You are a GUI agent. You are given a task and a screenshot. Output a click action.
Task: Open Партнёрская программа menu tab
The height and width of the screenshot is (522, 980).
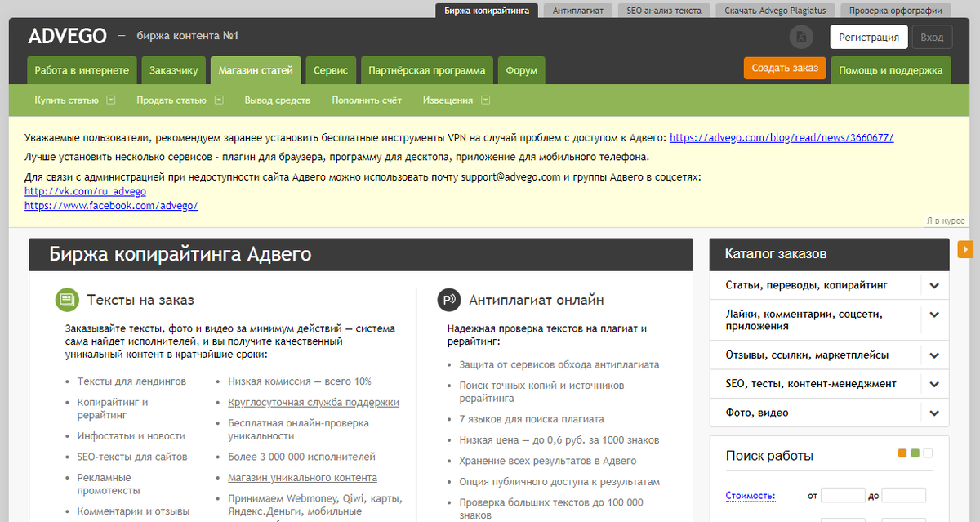pyautogui.click(x=427, y=70)
